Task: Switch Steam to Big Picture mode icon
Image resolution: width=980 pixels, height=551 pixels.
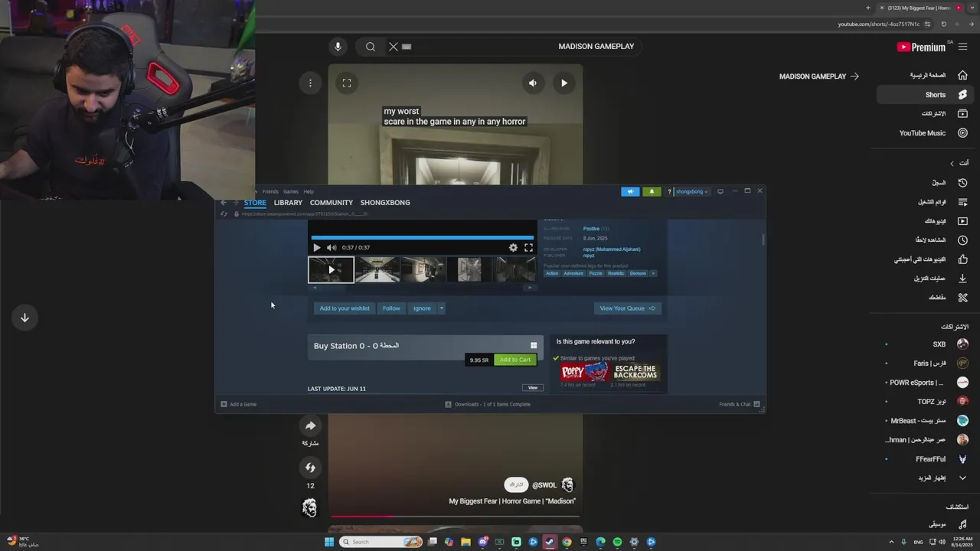Action: (x=720, y=191)
